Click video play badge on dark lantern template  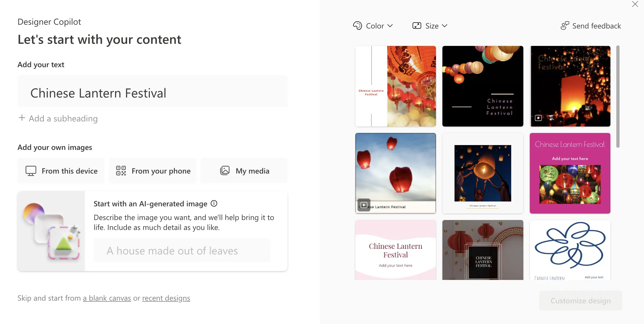click(538, 118)
